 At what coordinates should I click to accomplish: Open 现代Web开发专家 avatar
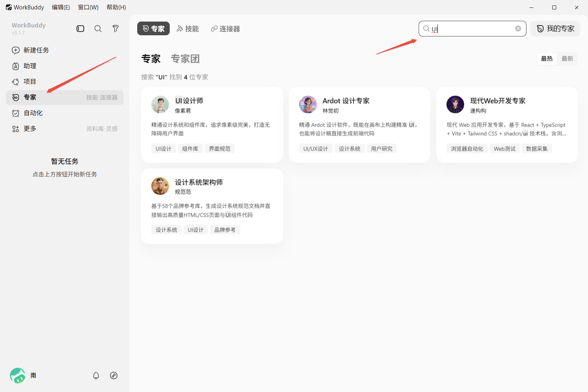(x=455, y=105)
